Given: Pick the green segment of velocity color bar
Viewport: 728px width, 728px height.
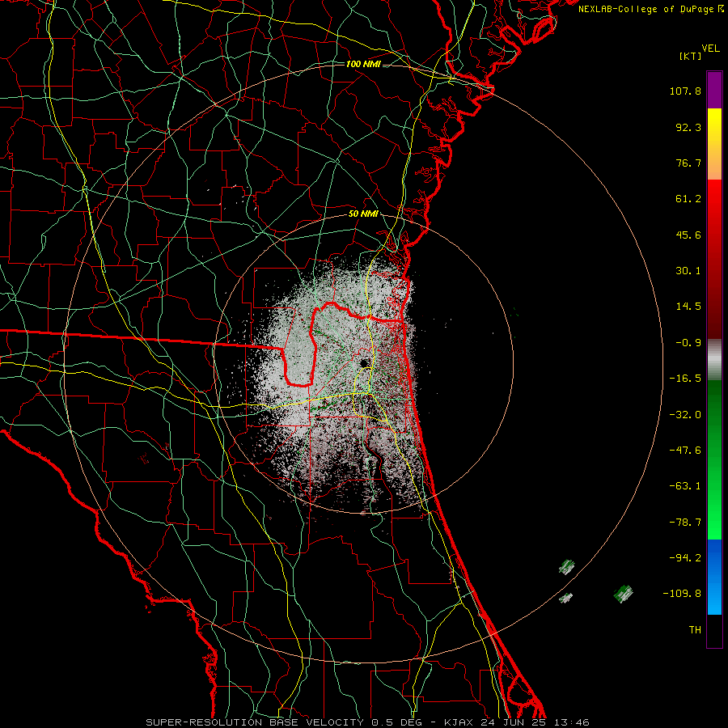Looking at the screenshot, I should [x=714, y=459].
